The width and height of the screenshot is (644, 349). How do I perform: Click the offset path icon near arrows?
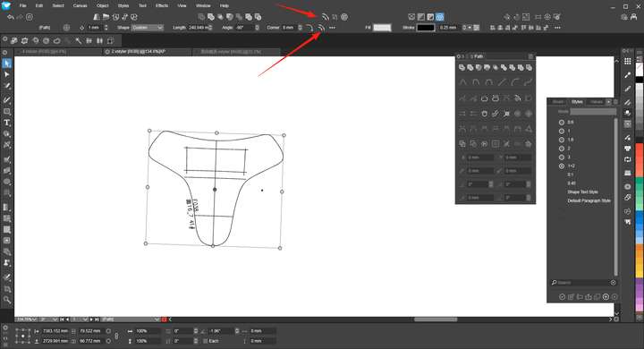click(321, 28)
